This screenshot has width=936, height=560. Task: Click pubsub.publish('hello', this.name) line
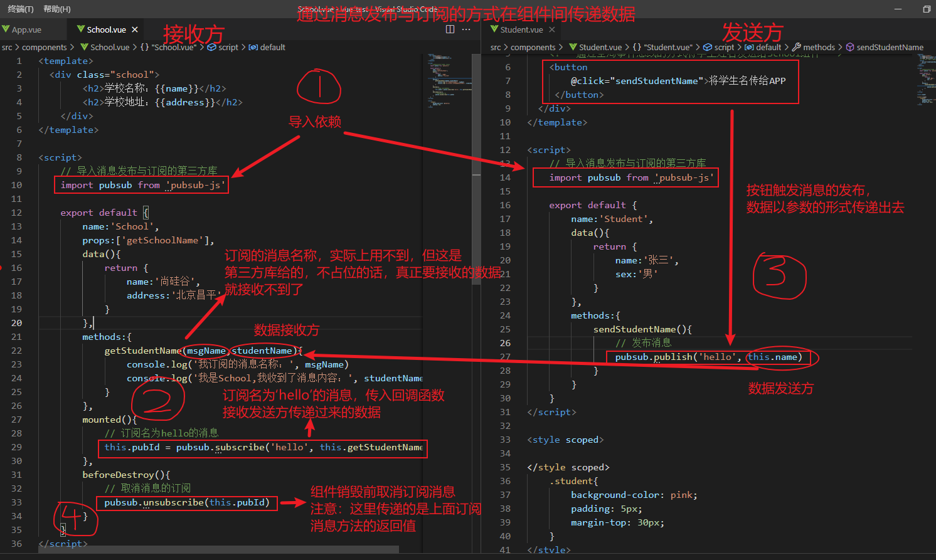[709, 357]
